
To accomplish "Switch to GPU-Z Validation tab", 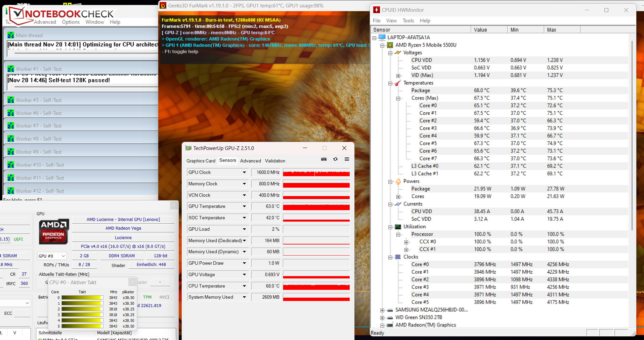I will click(275, 161).
